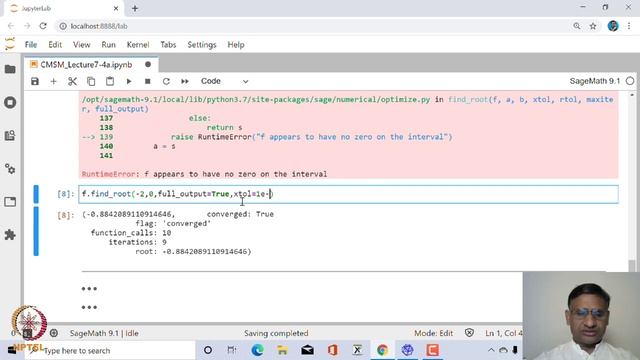Insert a cell below with plus icon
The height and width of the screenshot is (360, 640).
pyautogui.click(x=53, y=81)
